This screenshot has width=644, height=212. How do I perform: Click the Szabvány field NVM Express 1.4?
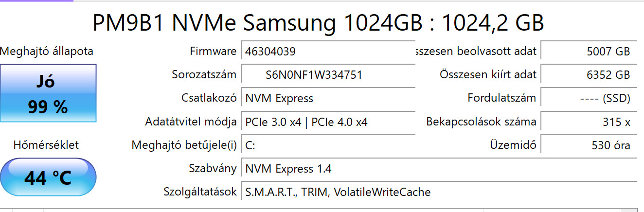coord(438,169)
